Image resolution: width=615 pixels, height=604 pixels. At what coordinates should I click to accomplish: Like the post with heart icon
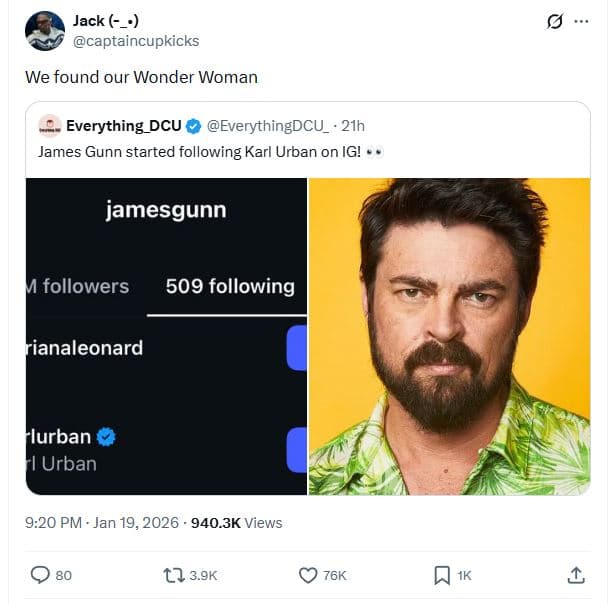pos(309,575)
